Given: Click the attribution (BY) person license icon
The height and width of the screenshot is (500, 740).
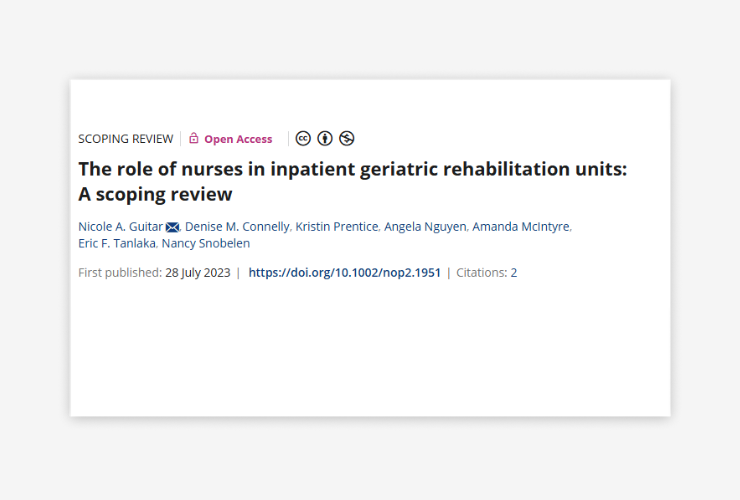Looking at the screenshot, I should point(325,139).
